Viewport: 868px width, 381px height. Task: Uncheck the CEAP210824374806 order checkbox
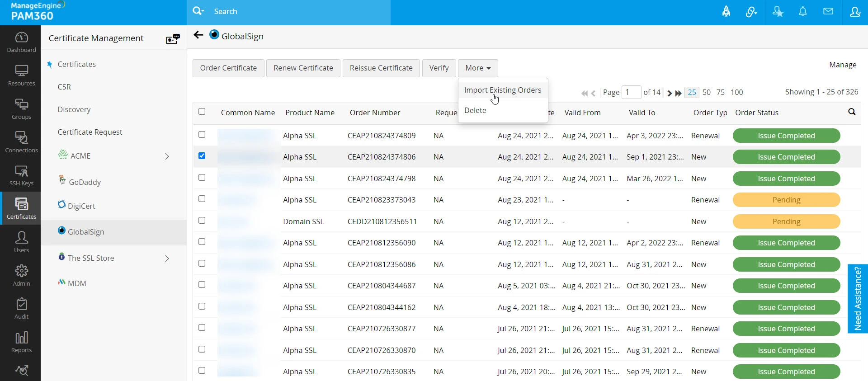coord(202,156)
